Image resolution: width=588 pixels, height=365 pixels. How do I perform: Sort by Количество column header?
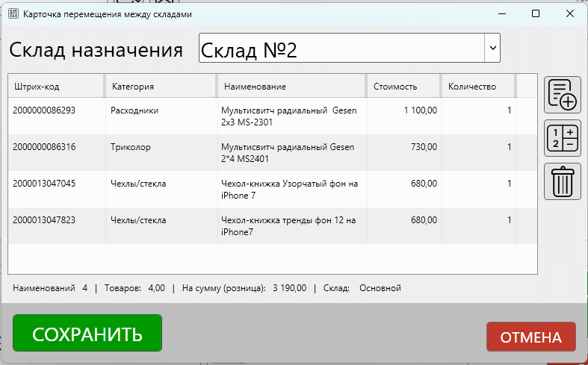pyautogui.click(x=479, y=87)
